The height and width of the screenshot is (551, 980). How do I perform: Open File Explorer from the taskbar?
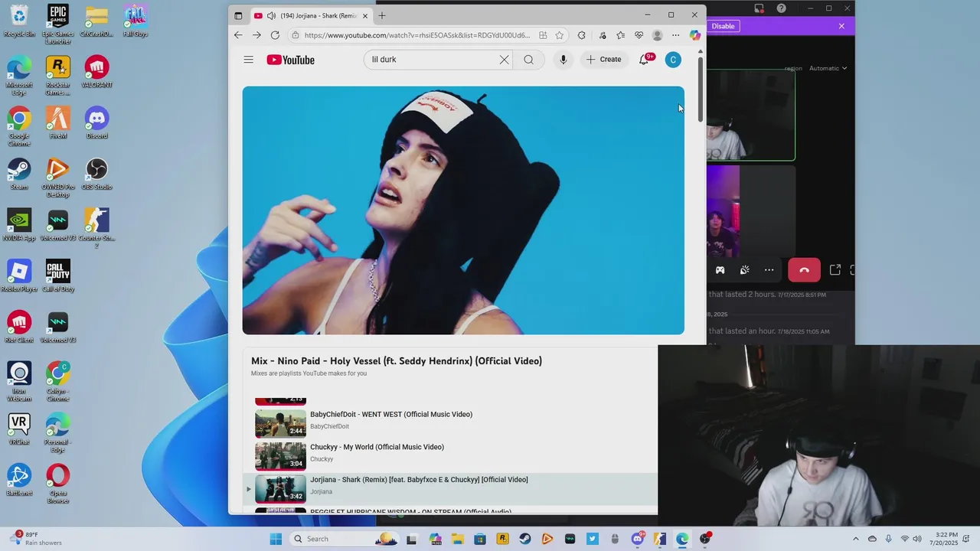pos(458,539)
